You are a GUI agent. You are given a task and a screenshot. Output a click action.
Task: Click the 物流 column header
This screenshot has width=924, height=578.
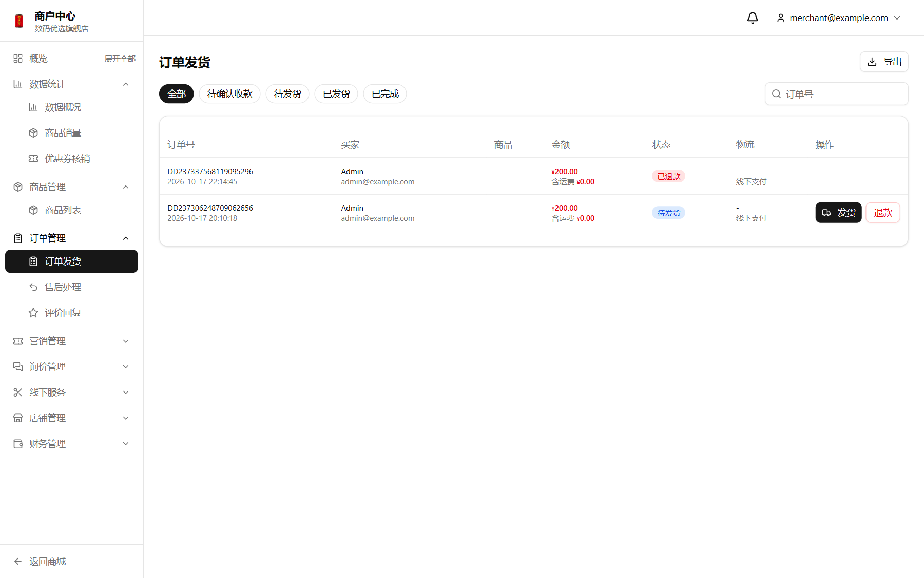(745, 145)
